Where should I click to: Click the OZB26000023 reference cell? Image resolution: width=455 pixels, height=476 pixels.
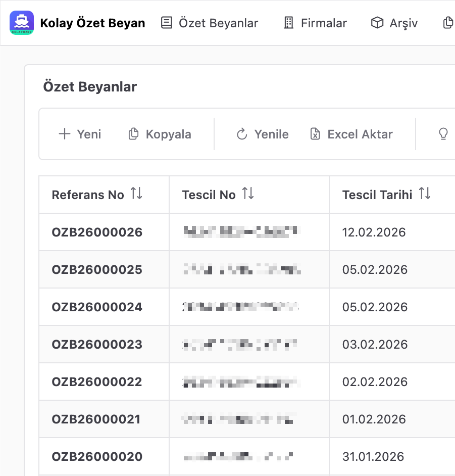click(97, 345)
